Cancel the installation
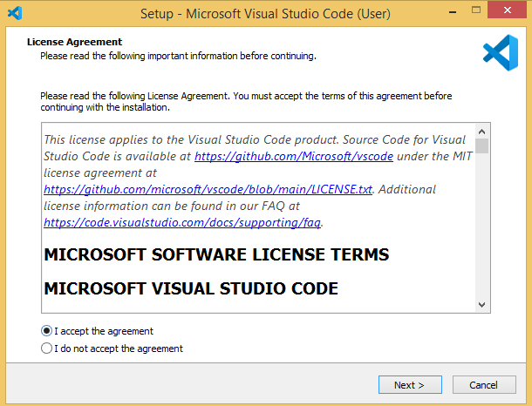This screenshot has height=406, width=532. pyautogui.click(x=483, y=385)
